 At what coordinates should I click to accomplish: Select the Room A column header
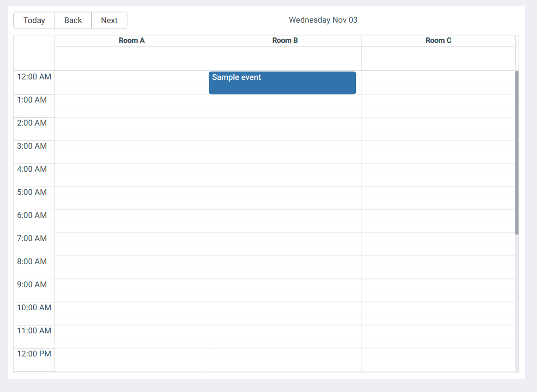[x=132, y=40]
